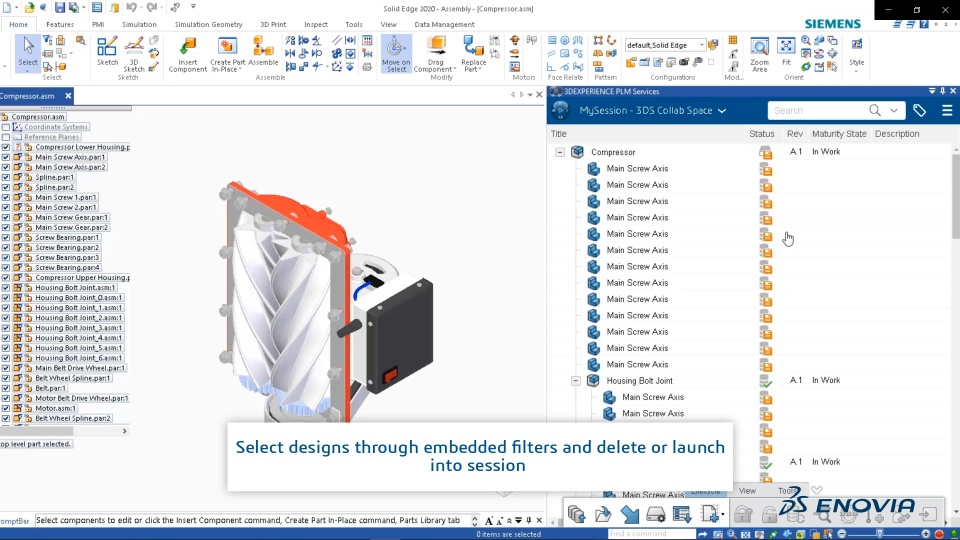Screen dimensions: 960x540
Task: Collapse the Compressor node in PLM tree
Action: 560,152
